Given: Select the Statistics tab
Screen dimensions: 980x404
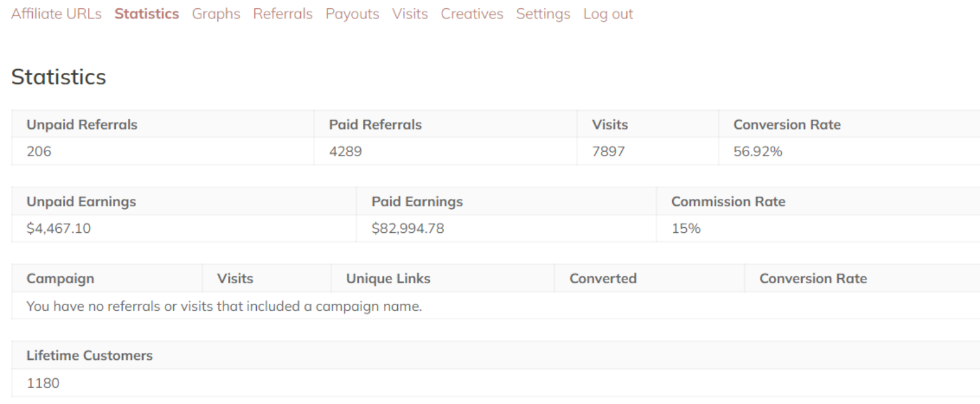Looking at the screenshot, I should pos(147,14).
